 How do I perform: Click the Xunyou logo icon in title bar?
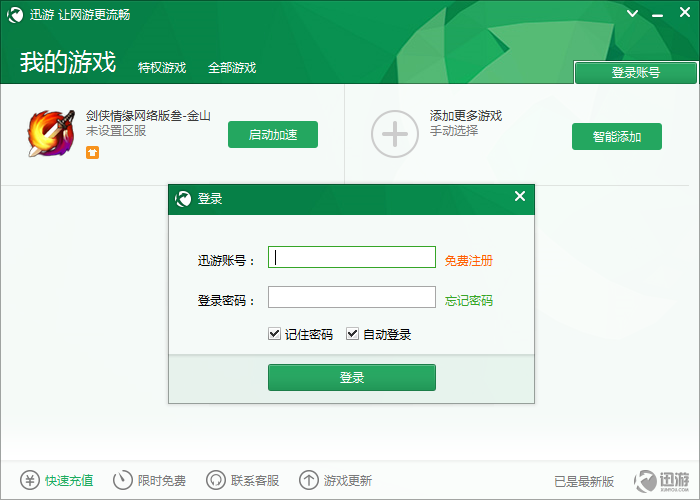[x=15, y=15]
